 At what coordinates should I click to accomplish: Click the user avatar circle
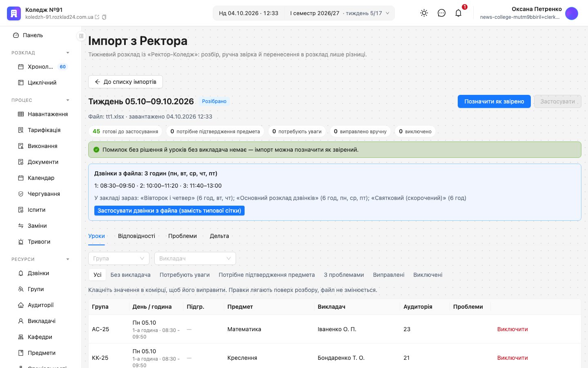(x=572, y=13)
